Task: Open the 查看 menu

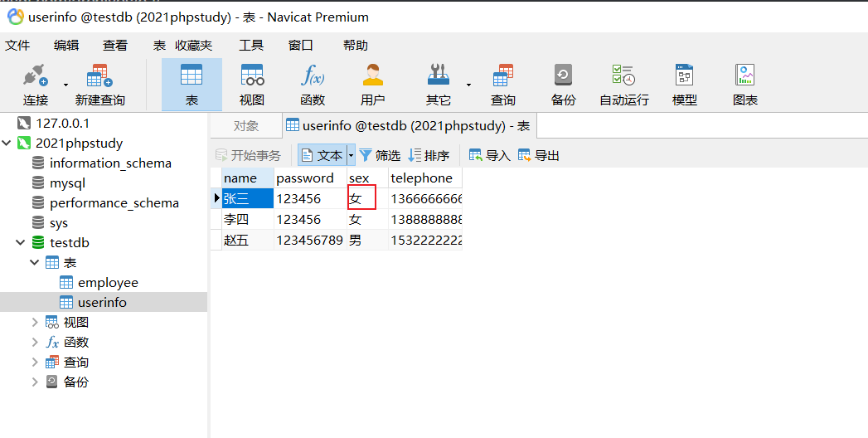Action: click(115, 46)
